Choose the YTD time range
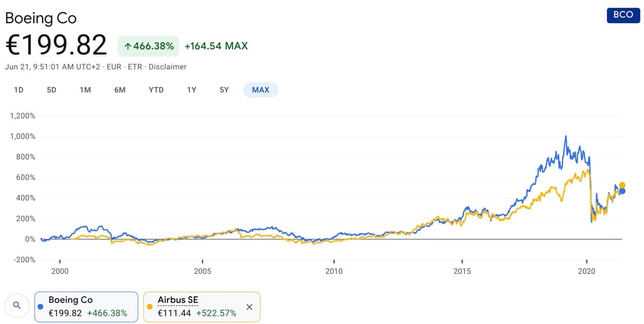Image resolution: width=644 pixels, height=324 pixels. pyautogui.click(x=156, y=90)
